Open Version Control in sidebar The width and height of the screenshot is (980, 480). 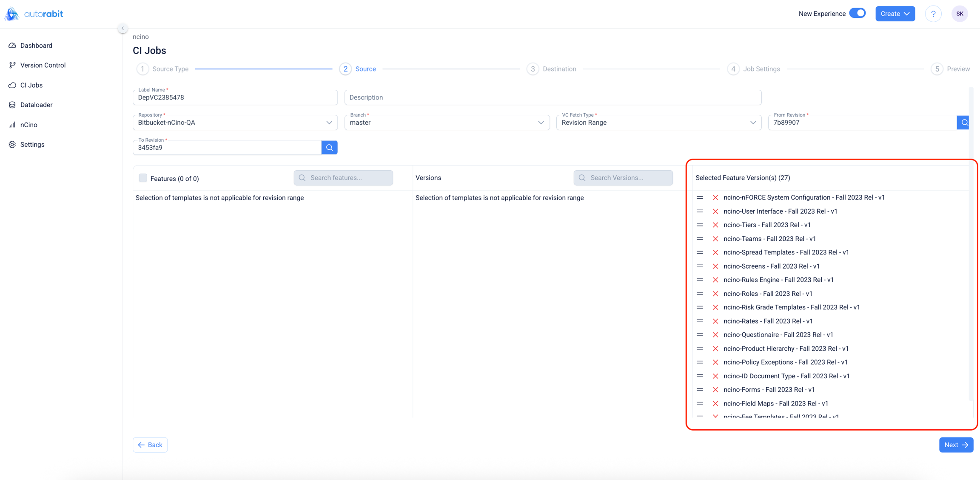point(43,65)
